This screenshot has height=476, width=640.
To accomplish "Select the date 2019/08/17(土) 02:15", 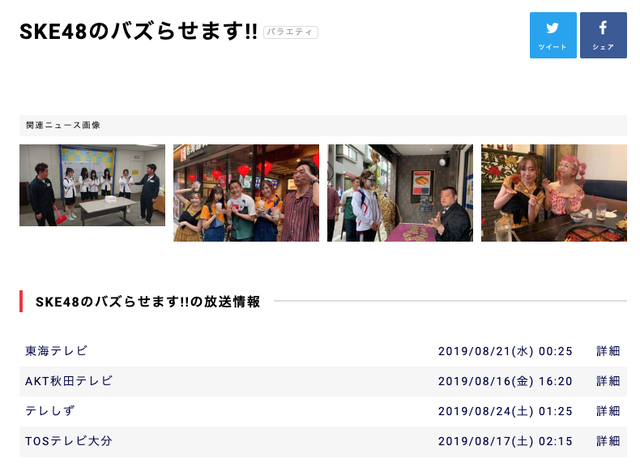I will [505, 441].
